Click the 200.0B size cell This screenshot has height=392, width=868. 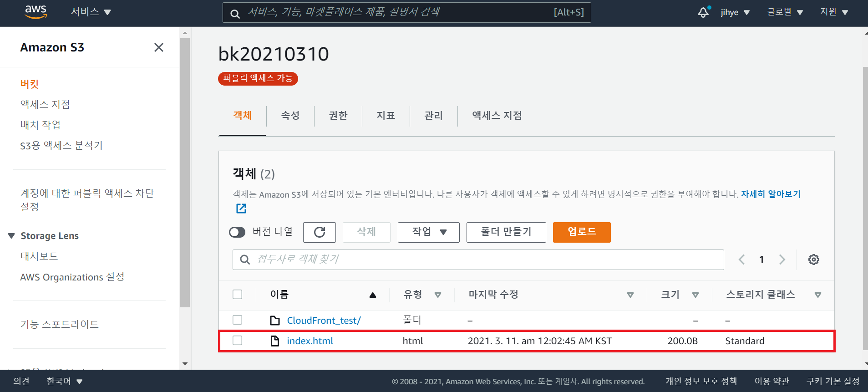682,341
